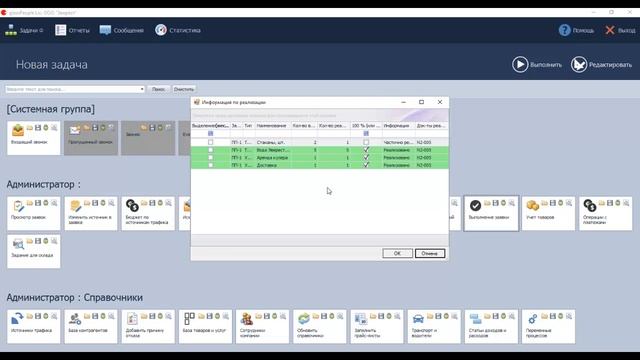The width and height of the screenshot is (640, 360).
Task: Open the Статистика statistics section
Action: pos(178,30)
